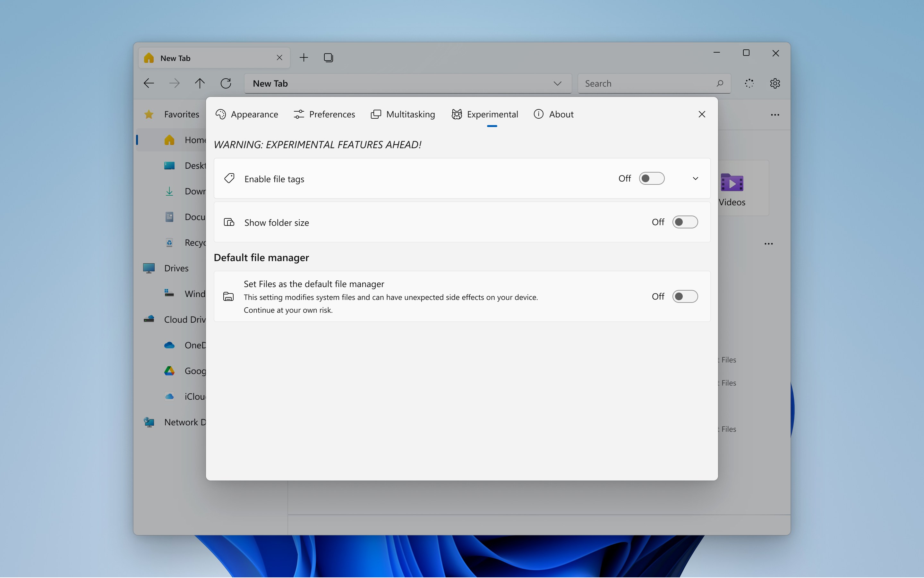This screenshot has height=578, width=924.
Task: Expand the address bar dropdown chevron
Action: pyautogui.click(x=557, y=83)
